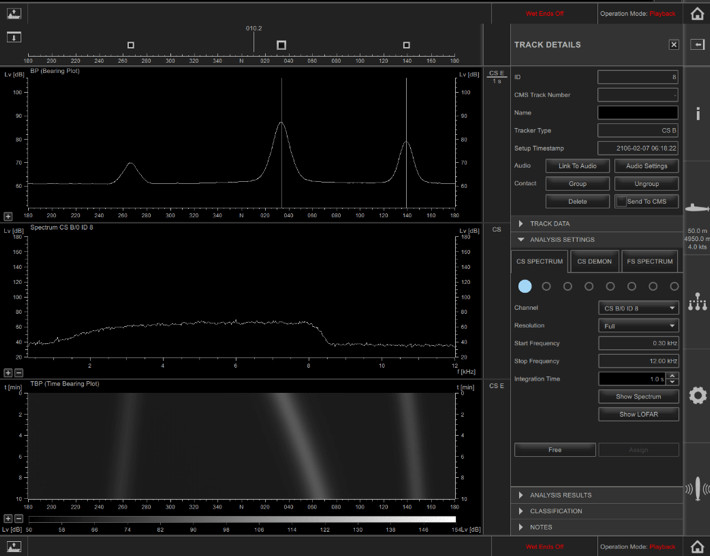Click the upload image icon at top left
Screen dimensions: 710x556
(14, 13)
